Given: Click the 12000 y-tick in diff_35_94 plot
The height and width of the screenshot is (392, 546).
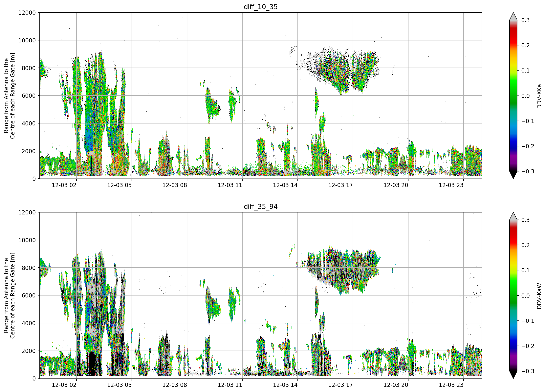Looking at the screenshot, I should click(x=27, y=213).
